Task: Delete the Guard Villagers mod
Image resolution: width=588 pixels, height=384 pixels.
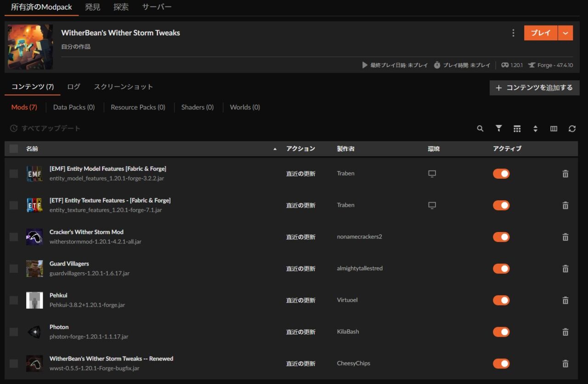Action: pos(565,269)
